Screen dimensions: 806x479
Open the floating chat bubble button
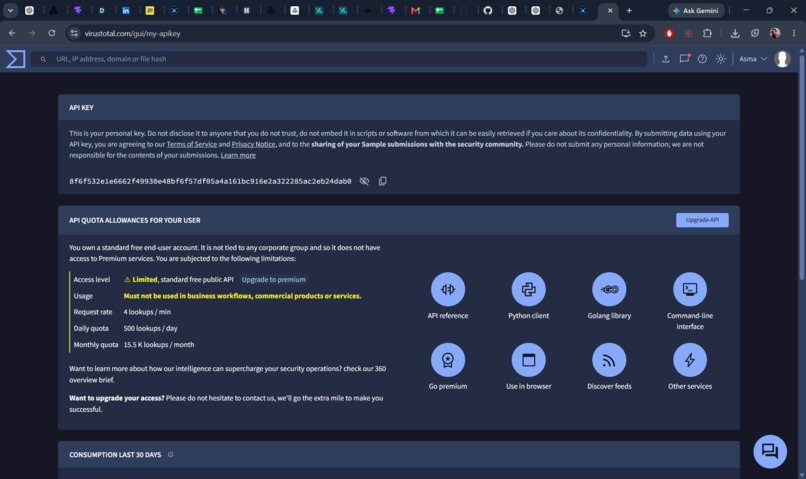770,451
